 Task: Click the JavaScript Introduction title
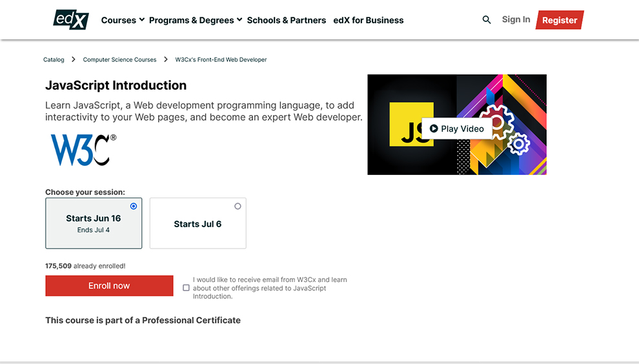click(x=116, y=85)
